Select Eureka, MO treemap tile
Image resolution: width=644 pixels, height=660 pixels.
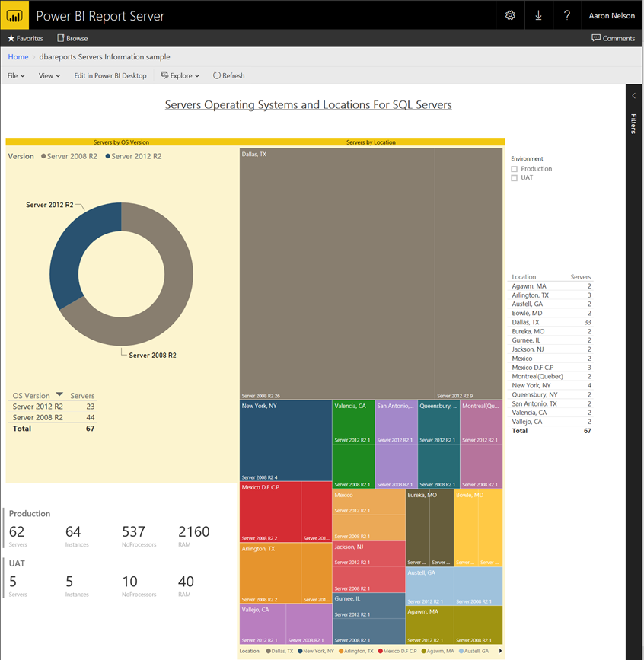tap(430, 528)
